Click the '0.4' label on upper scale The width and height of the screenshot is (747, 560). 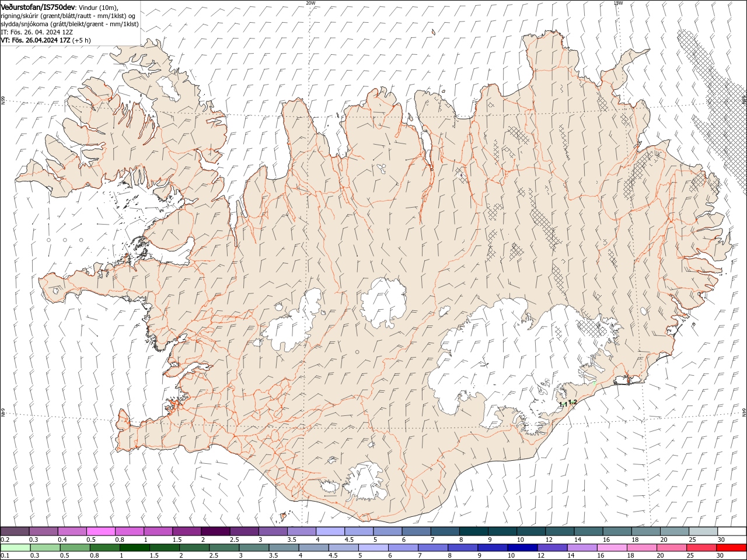62,540
